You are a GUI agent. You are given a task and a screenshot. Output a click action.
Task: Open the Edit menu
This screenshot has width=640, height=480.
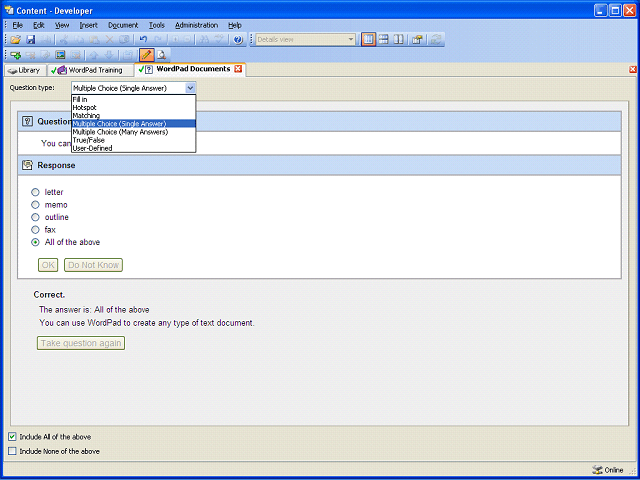tap(39, 25)
